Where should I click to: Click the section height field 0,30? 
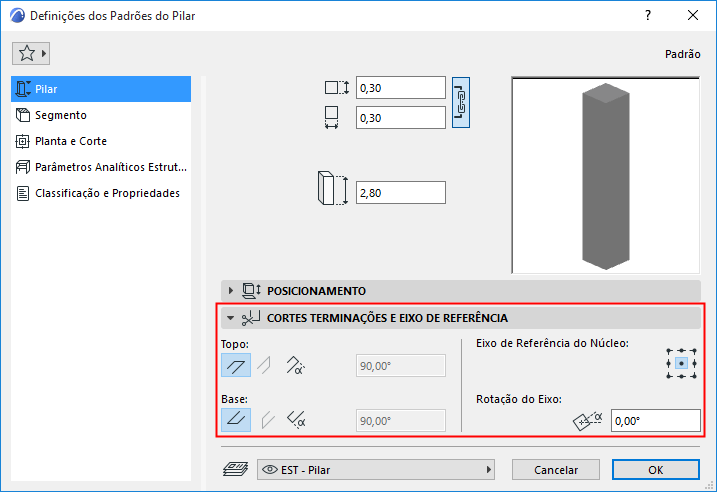pos(401,88)
